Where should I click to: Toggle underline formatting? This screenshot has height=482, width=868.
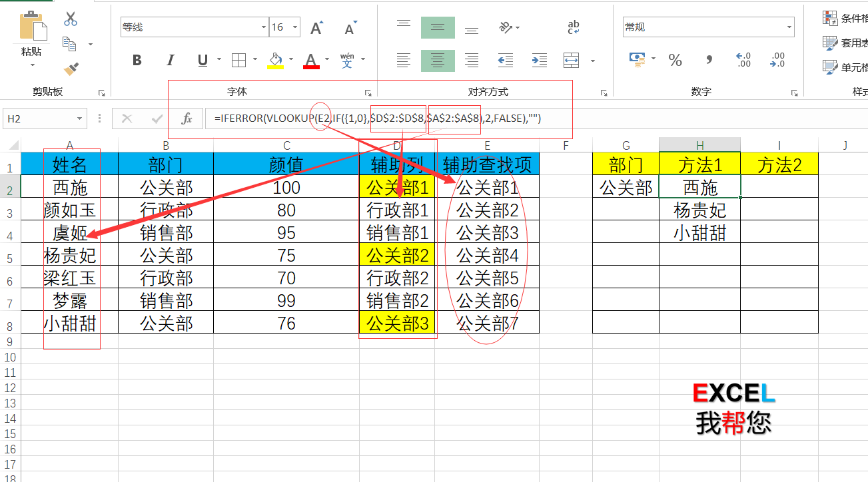click(203, 61)
